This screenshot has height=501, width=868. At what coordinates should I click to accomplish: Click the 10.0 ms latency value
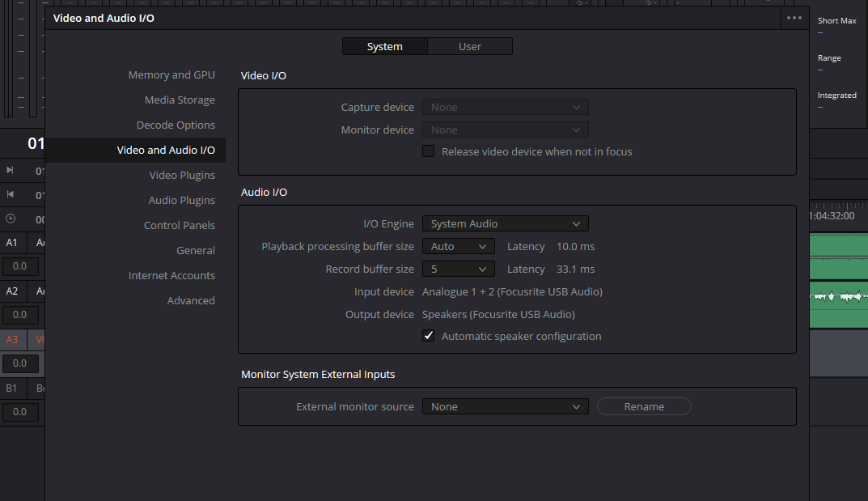575,246
